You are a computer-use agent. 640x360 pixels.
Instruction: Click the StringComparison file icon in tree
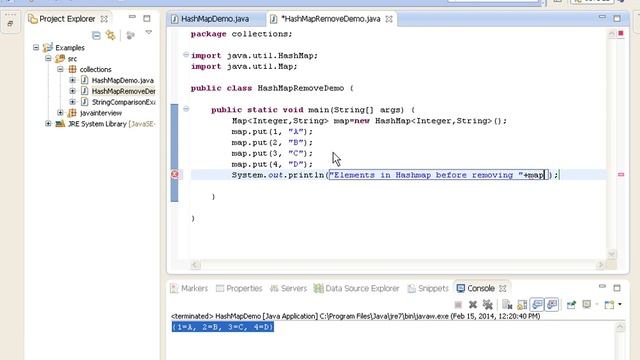click(84, 102)
